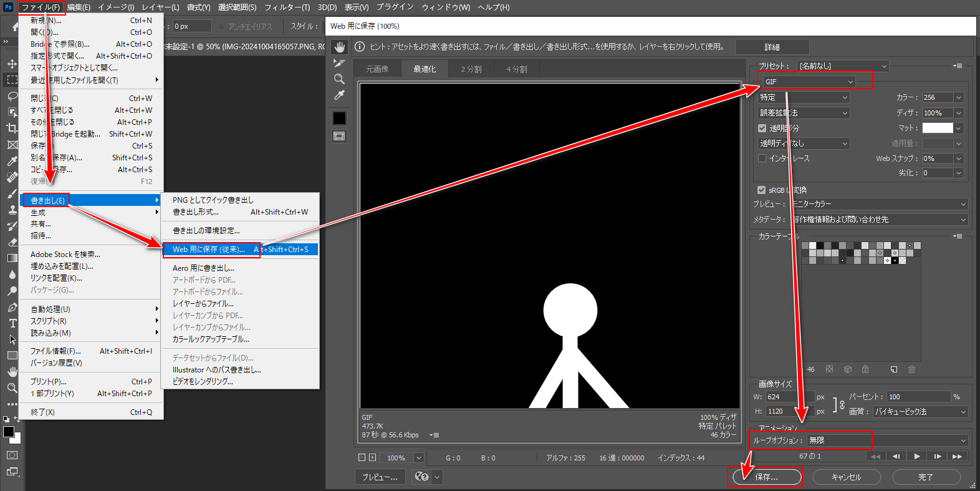Open the GIF file format dropdown
The width and height of the screenshot is (980, 491).
point(809,82)
